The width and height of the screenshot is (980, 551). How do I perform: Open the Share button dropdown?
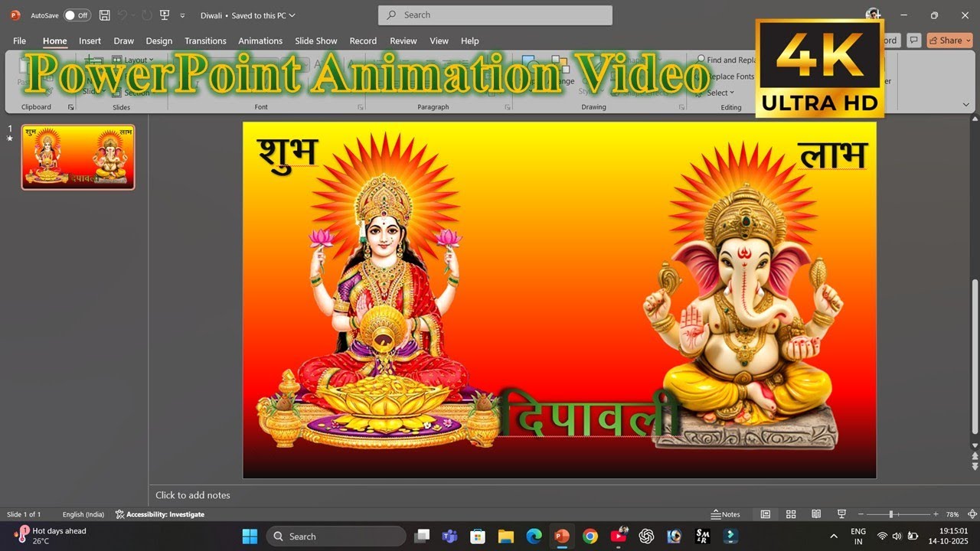(x=949, y=41)
